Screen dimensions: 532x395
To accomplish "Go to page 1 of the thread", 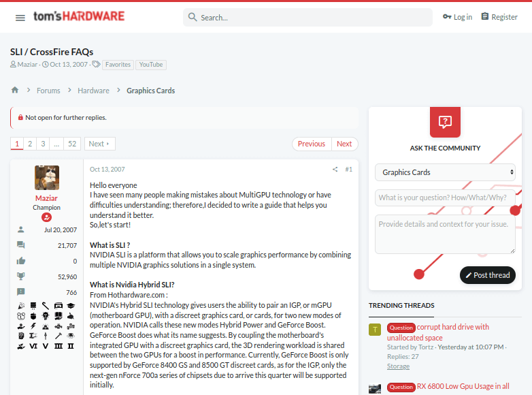I will [17, 144].
